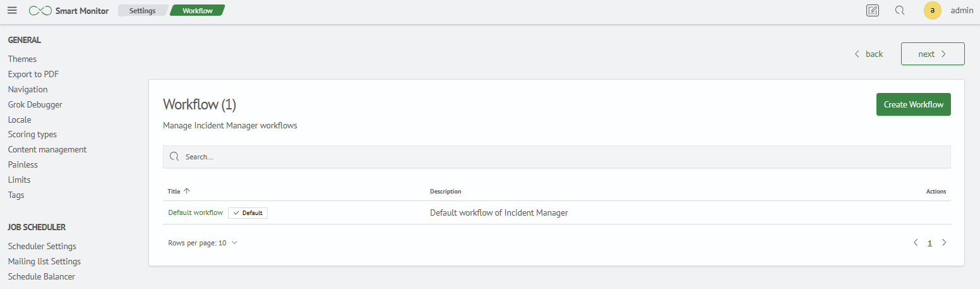Open the notes edit icon in header
This screenshot has width=980, height=289.
pos(873,11)
